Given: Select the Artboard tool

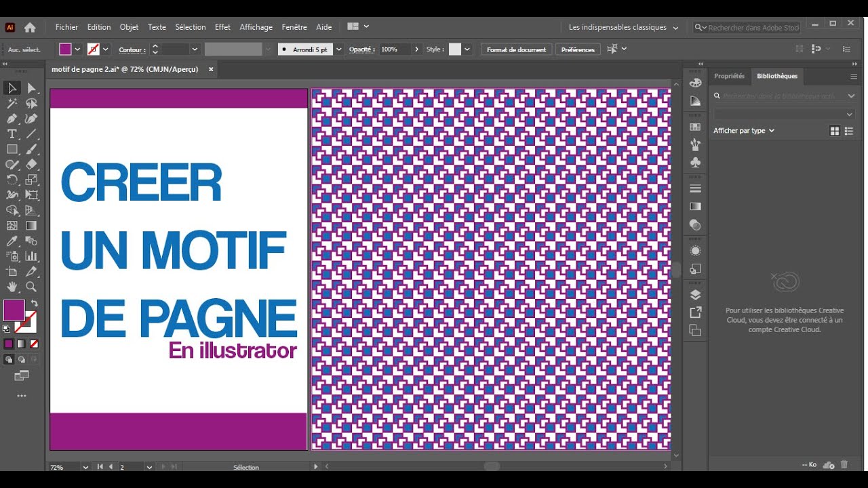Looking at the screenshot, I should 12,272.
